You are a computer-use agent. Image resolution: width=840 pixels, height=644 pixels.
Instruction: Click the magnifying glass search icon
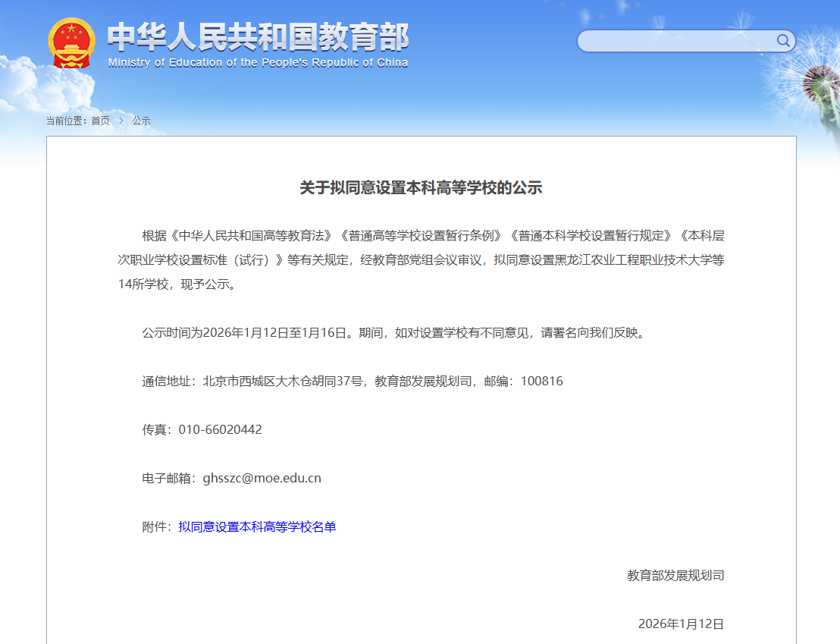[x=783, y=41]
